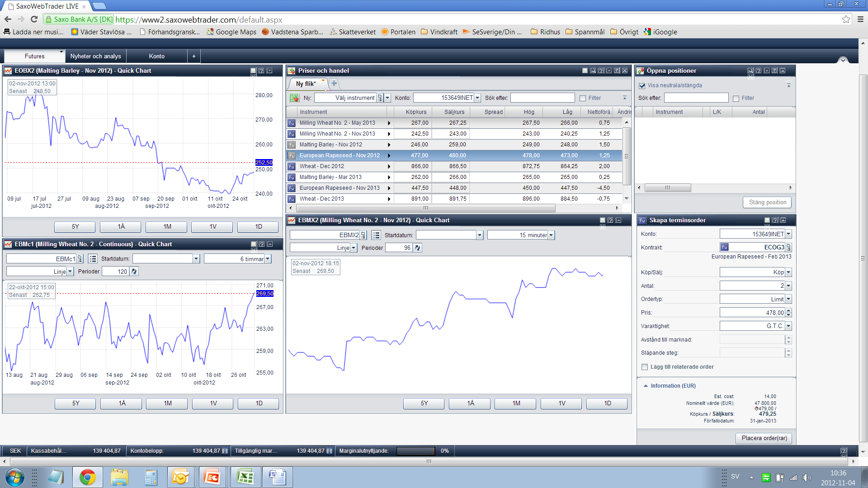This screenshot has height=488, width=868.
Task: Open the instrument picker beside Välj instrument
Action: [x=380, y=98]
